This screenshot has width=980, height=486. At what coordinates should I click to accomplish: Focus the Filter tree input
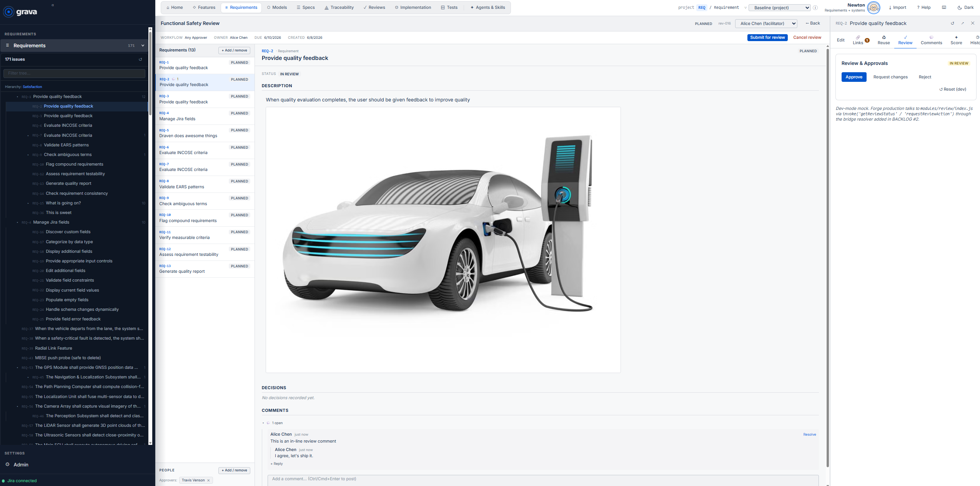tap(74, 73)
